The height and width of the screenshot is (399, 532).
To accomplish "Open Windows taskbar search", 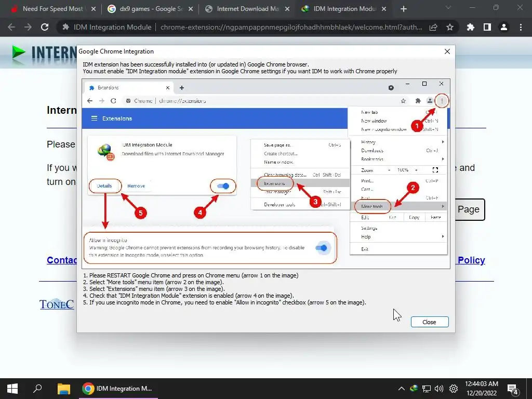I will pos(37,389).
